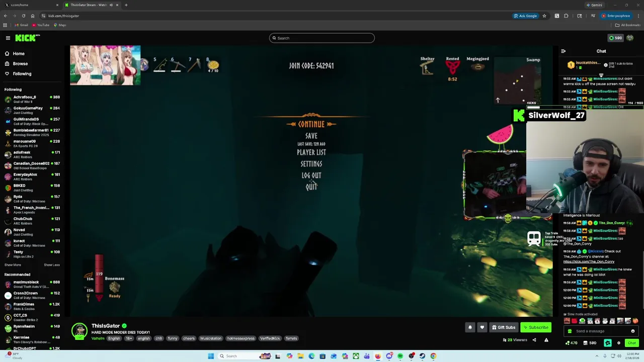Open the GokuuGamePlay channel in Following
Image resolution: width=644 pixels, height=362 pixels.
(x=31, y=110)
